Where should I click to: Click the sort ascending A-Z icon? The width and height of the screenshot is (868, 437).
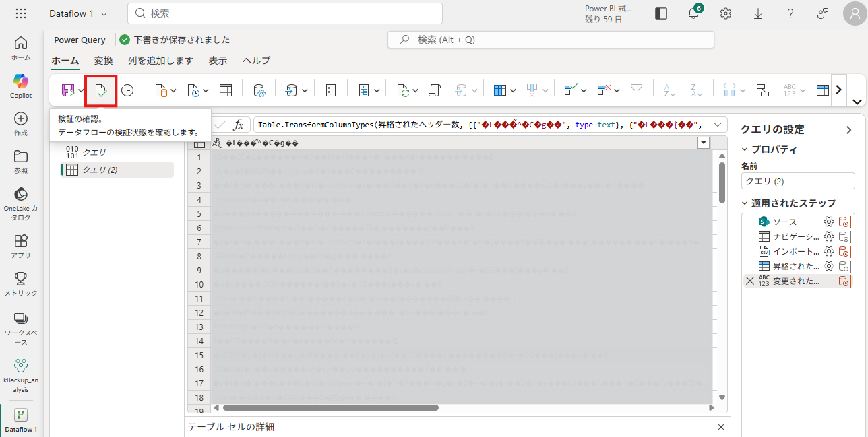click(x=669, y=90)
